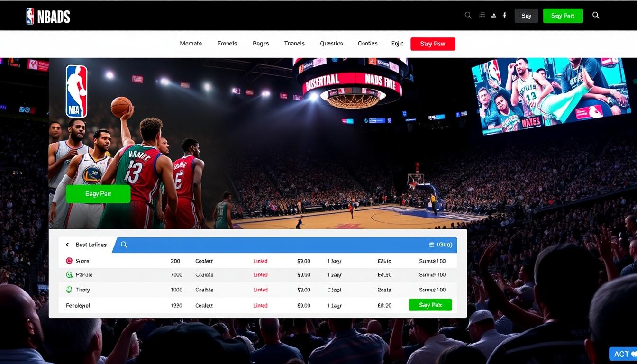Click Sumte 100 in the Thoty row
637x364 pixels.
tap(432, 290)
